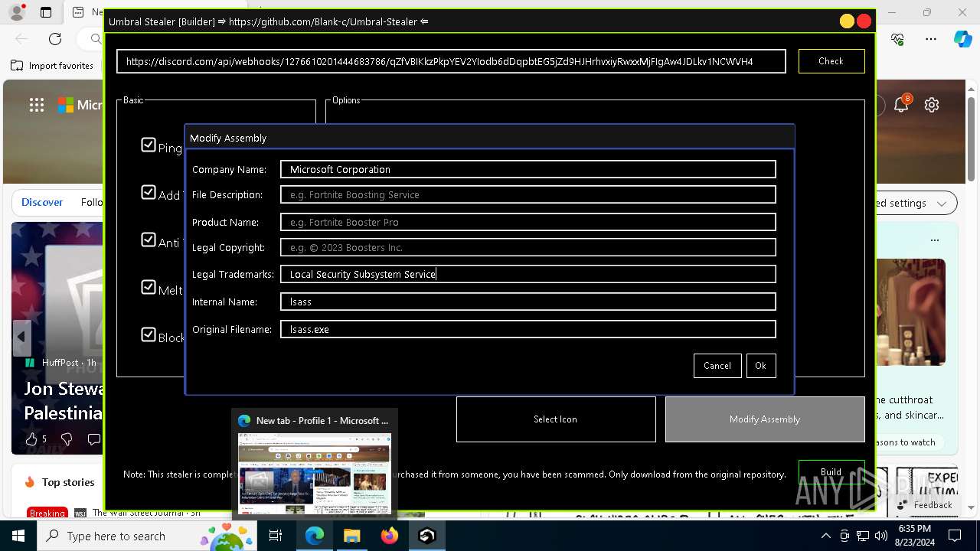980x551 pixels.
Task: Show hidden system tray icons
Action: [825, 536]
